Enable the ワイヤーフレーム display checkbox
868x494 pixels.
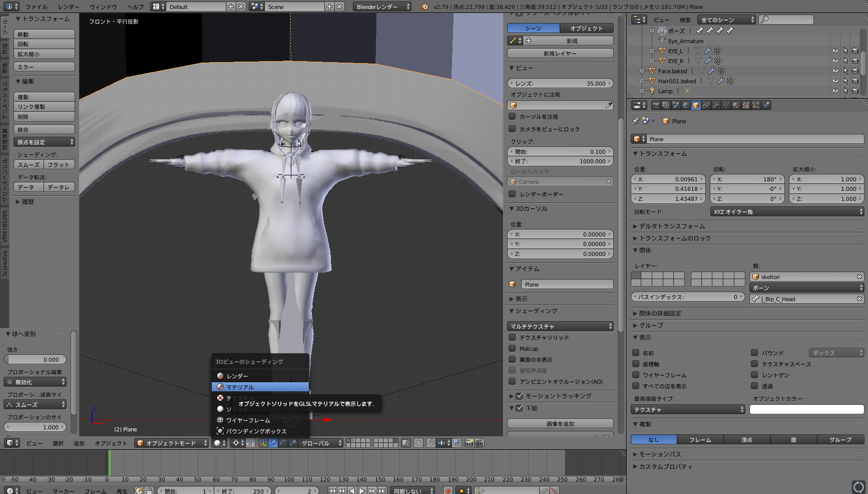(636, 375)
